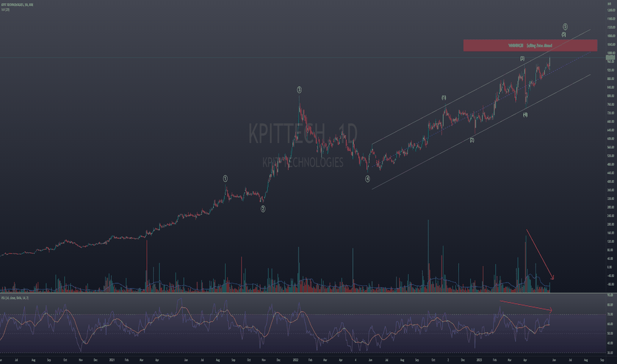Select the circled wave 5 label near top

(x=565, y=26)
